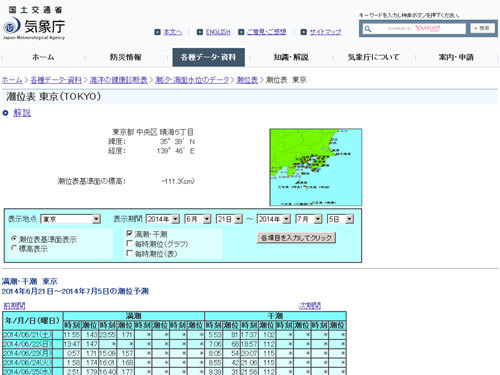Viewport: 500px width, 375px height.
Task: Click the arrow icon beside ご意見・ご感想
Action: click(241, 32)
